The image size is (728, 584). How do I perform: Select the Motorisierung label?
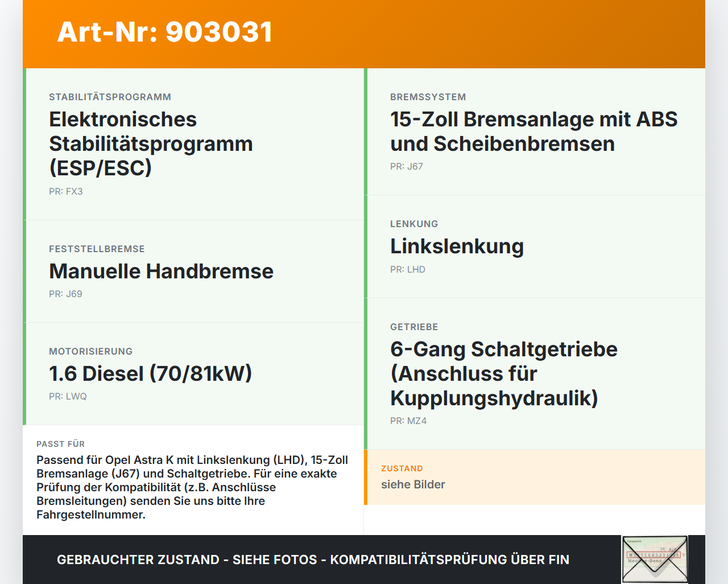coord(90,352)
